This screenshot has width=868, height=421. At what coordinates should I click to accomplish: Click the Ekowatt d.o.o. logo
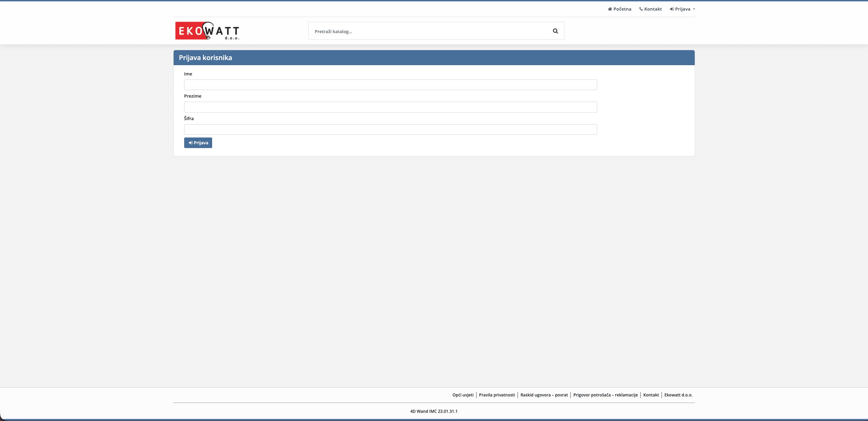click(x=207, y=31)
